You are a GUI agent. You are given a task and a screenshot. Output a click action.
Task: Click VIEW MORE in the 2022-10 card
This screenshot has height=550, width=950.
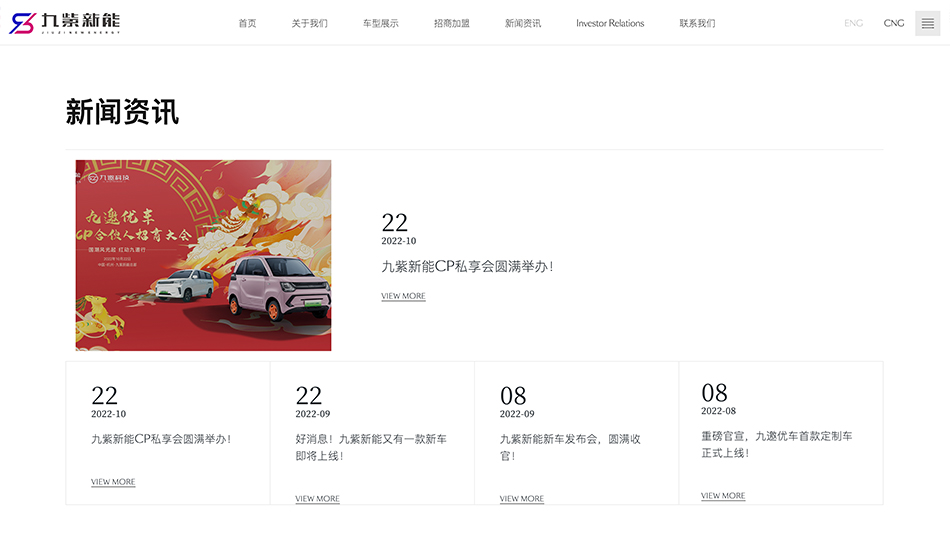113,482
